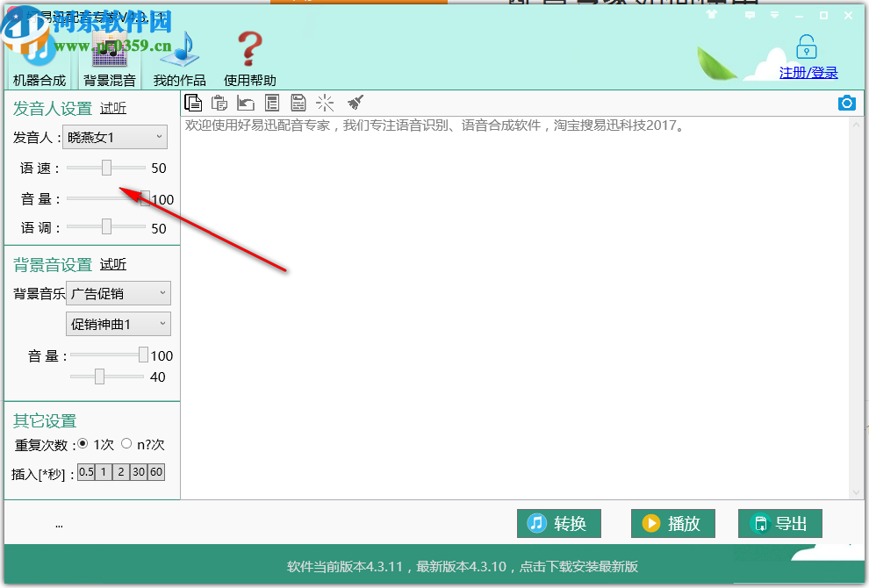Click the paste clipboard toolbar icon
The image size is (869, 588).
coord(219,103)
